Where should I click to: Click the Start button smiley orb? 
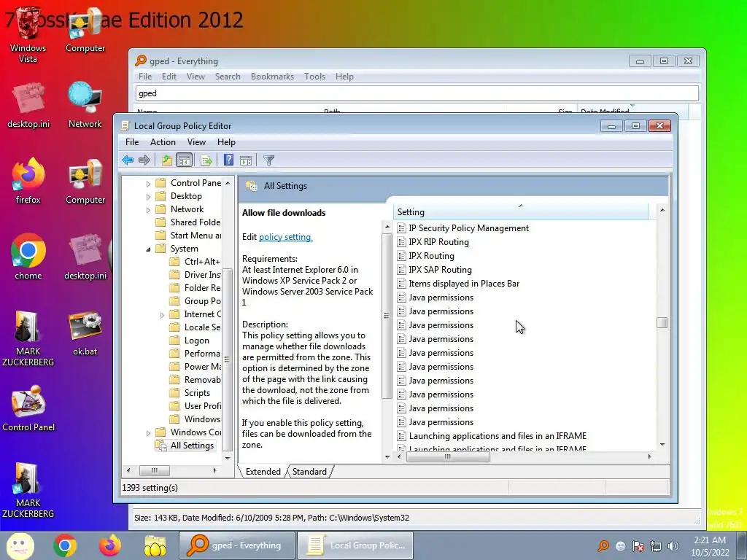20,545
